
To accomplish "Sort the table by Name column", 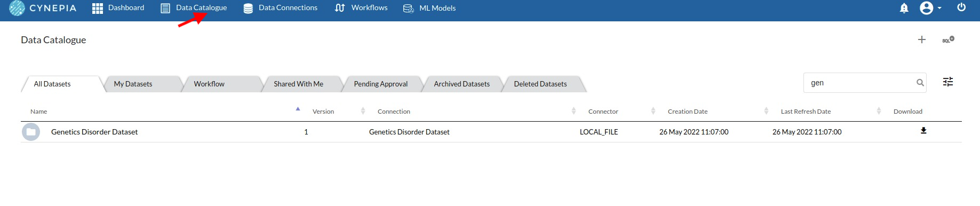I will coord(39,112).
